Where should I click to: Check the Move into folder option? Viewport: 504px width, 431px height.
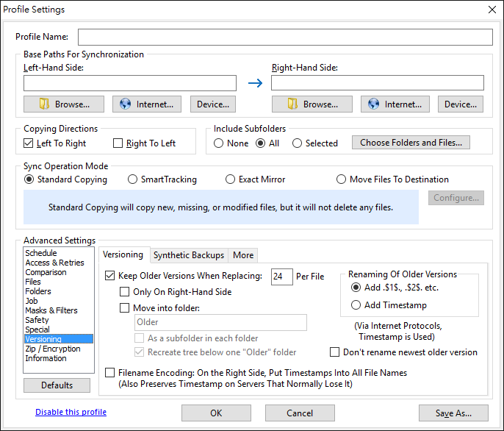[x=124, y=308]
